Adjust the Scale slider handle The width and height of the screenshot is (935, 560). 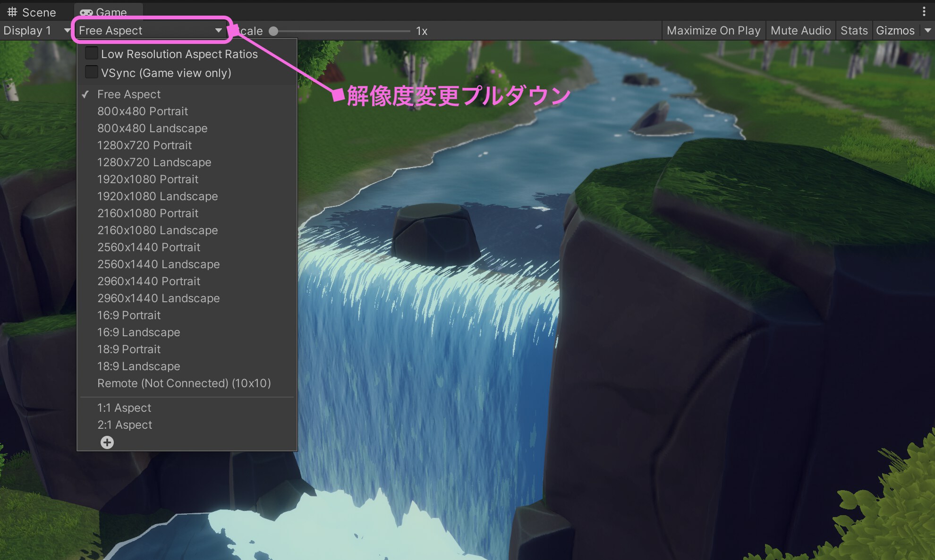click(273, 31)
